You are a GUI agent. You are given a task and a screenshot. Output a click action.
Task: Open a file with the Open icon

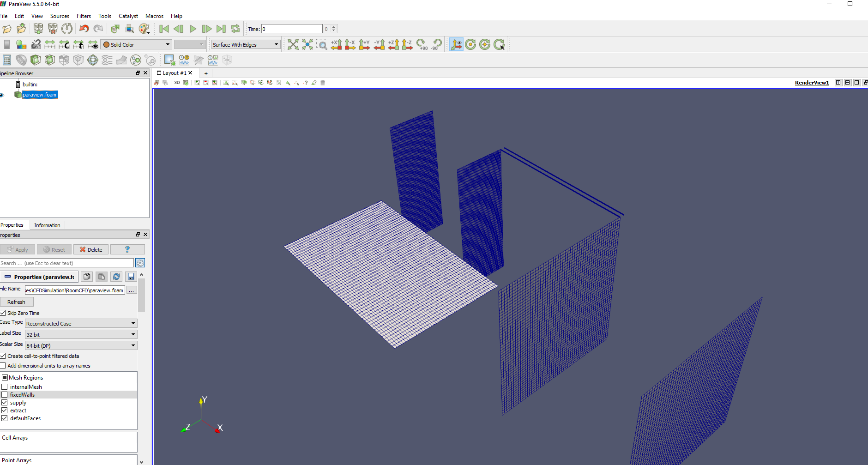click(7, 29)
